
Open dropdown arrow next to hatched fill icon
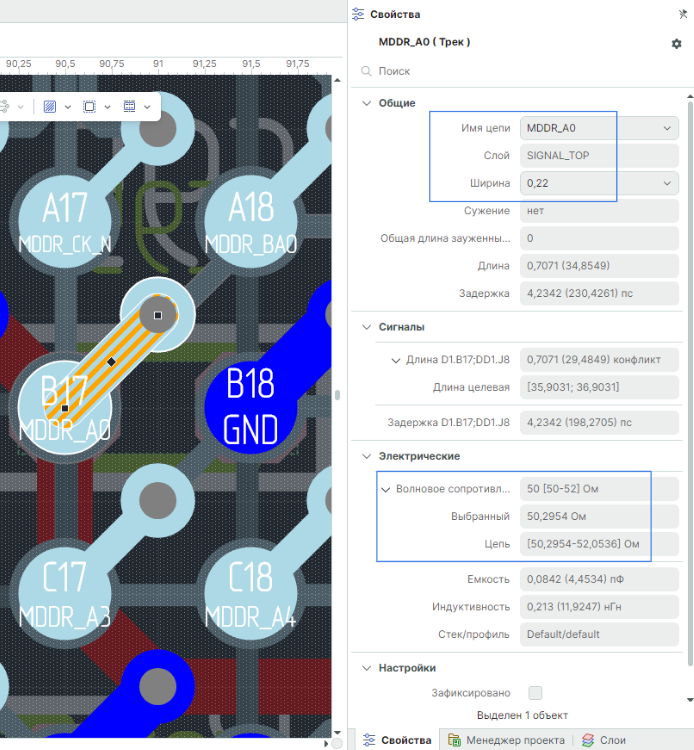(x=68, y=107)
